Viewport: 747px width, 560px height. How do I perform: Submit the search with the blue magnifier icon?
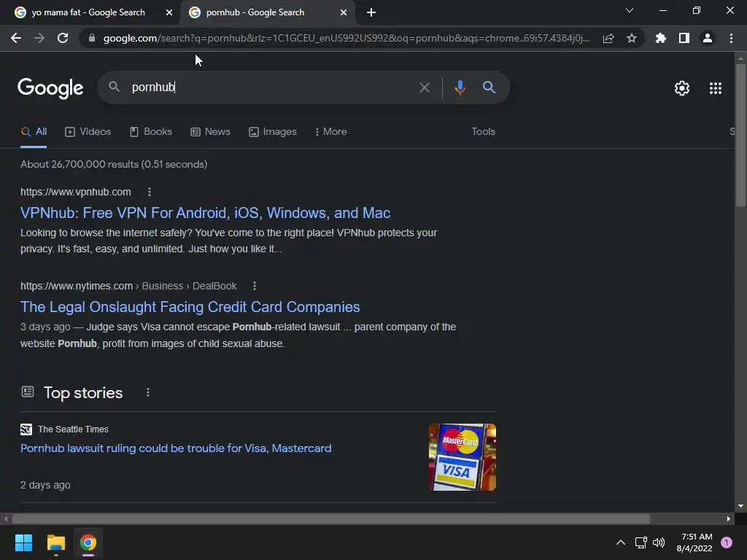pyautogui.click(x=489, y=87)
